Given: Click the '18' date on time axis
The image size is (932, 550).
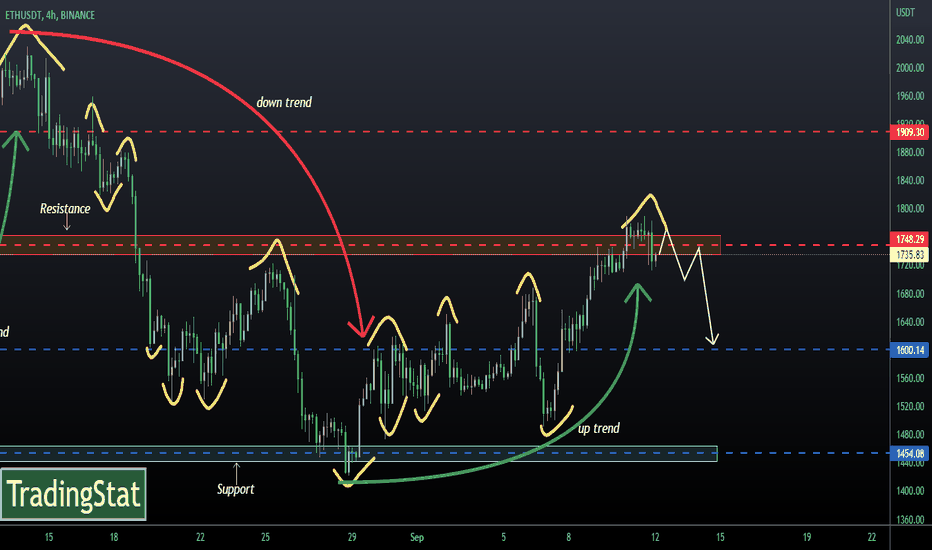Looking at the screenshot, I should pos(114,538).
